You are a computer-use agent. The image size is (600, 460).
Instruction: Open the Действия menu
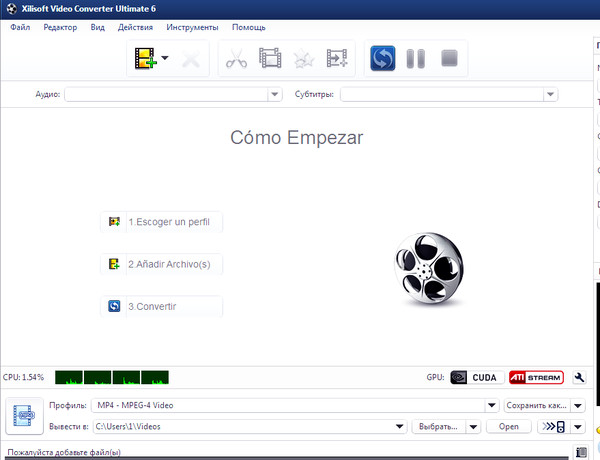point(135,27)
